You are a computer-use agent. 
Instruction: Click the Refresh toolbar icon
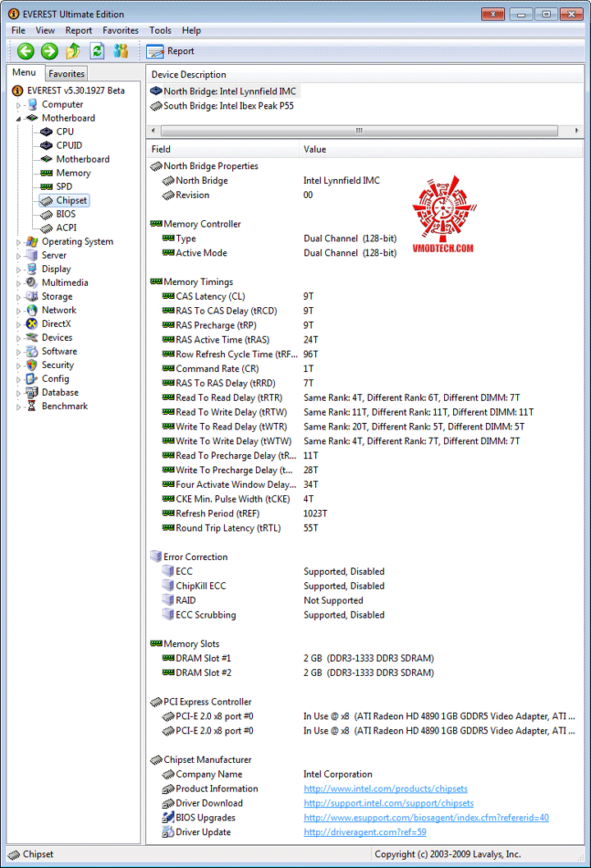pos(97,51)
